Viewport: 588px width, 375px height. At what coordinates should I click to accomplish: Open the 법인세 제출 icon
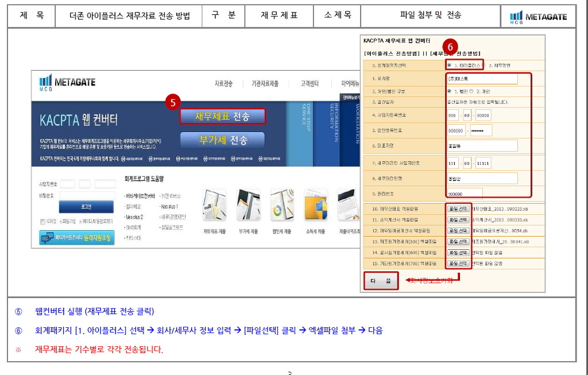pos(282,206)
